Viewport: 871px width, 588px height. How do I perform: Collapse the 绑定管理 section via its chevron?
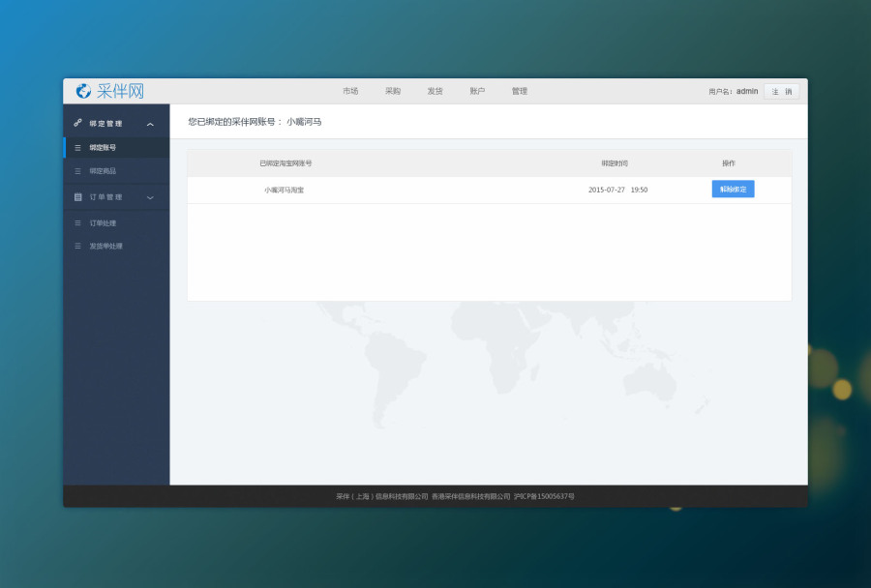pyautogui.click(x=150, y=123)
